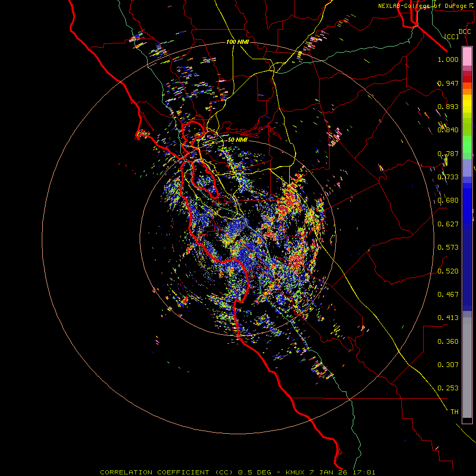Pick the gray bottom segment of color scale
476x476 pixels.
coord(467,368)
